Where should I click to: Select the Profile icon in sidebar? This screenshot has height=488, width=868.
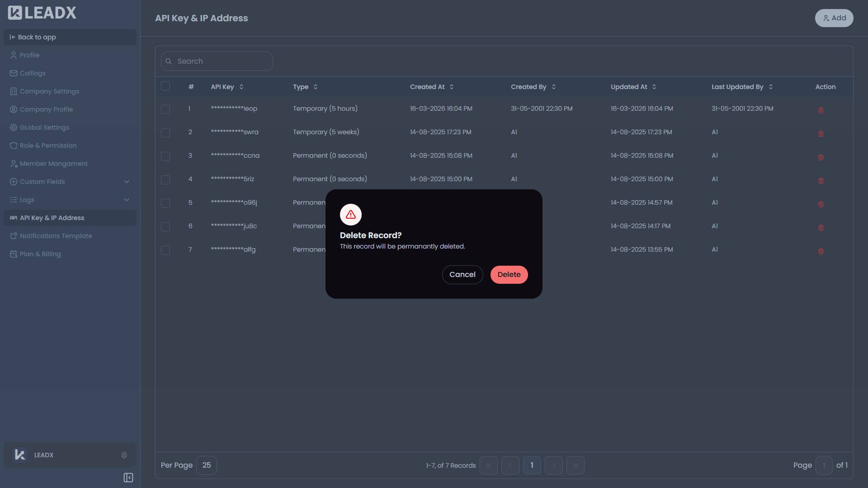[14, 55]
